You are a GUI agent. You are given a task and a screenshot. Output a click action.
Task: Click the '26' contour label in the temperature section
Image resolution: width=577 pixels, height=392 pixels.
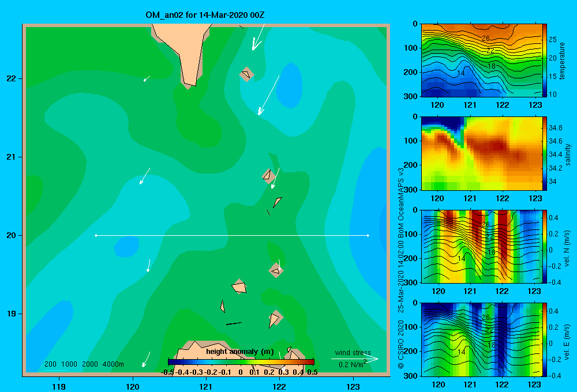coord(485,39)
